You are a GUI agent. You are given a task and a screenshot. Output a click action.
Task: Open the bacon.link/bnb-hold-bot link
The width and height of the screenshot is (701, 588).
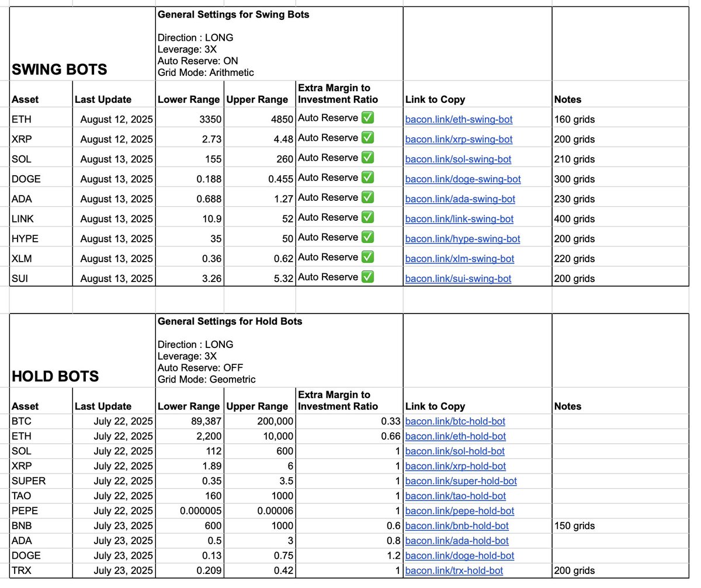click(x=457, y=526)
